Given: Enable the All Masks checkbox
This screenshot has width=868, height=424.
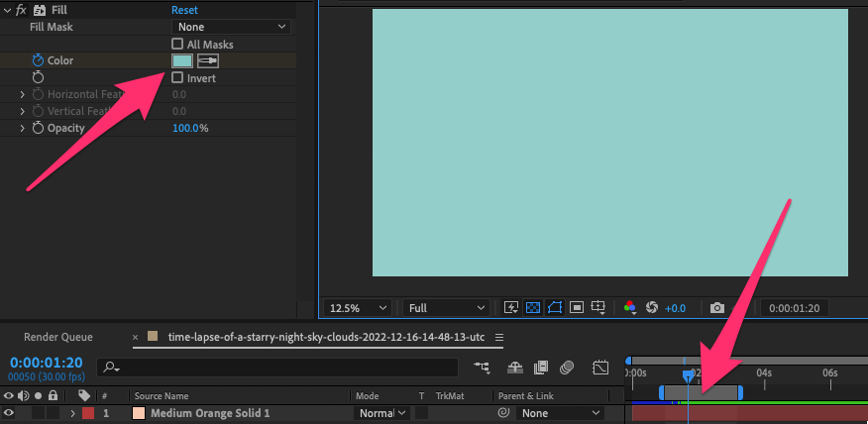Looking at the screenshot, I should [x=177, y=44].
